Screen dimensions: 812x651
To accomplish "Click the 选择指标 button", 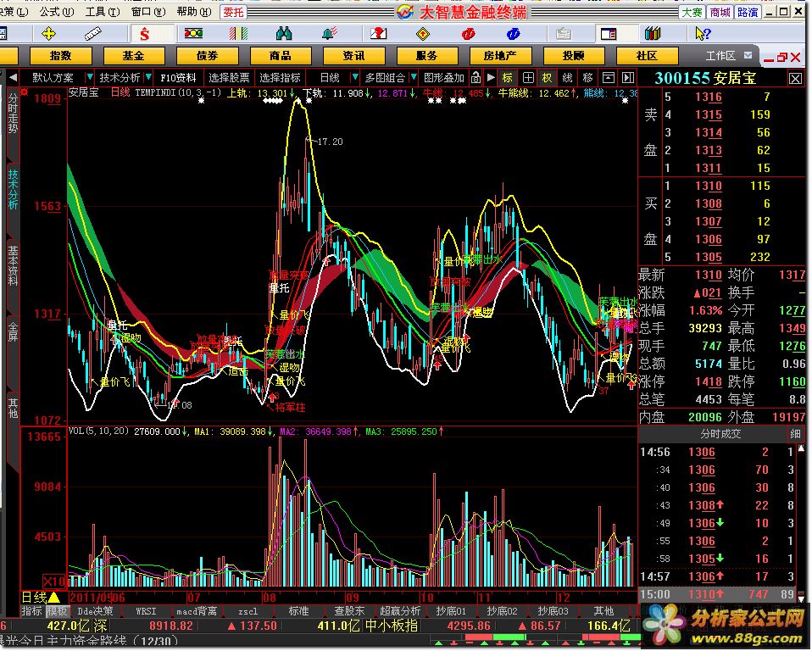I will point(280,78).
